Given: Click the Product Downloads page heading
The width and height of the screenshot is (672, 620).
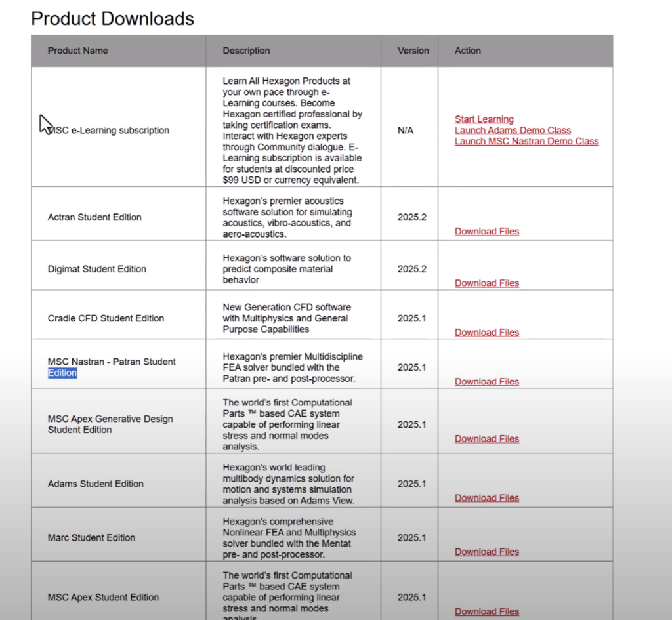Looking at the screenshot, I should tap(112, 18).
